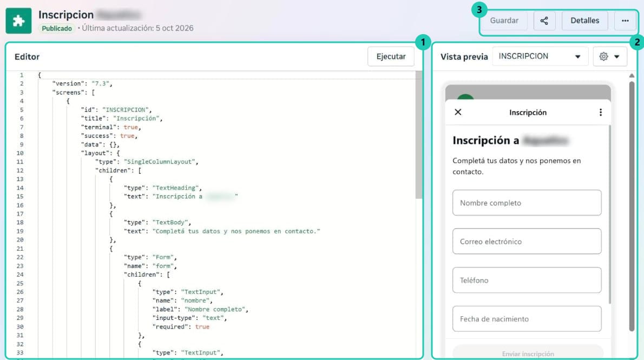The height and width of the screenshot is (360, 644).
Task: Click code line "data": {}
Action: pyautogui.click(x=100, y=144)
